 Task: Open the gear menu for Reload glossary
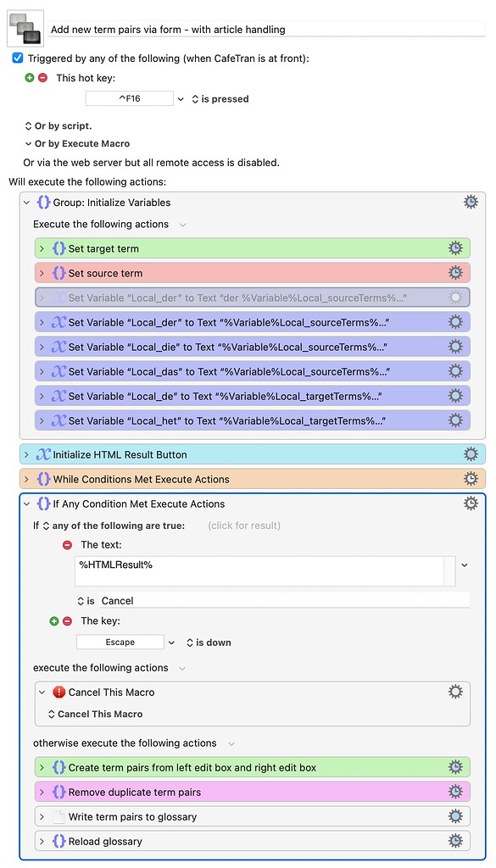[x=455, y=841]
